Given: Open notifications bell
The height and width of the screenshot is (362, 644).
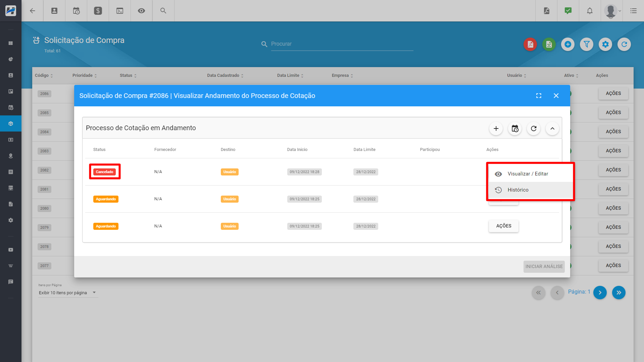Looking at the screenshot, I should click(590, 11).
